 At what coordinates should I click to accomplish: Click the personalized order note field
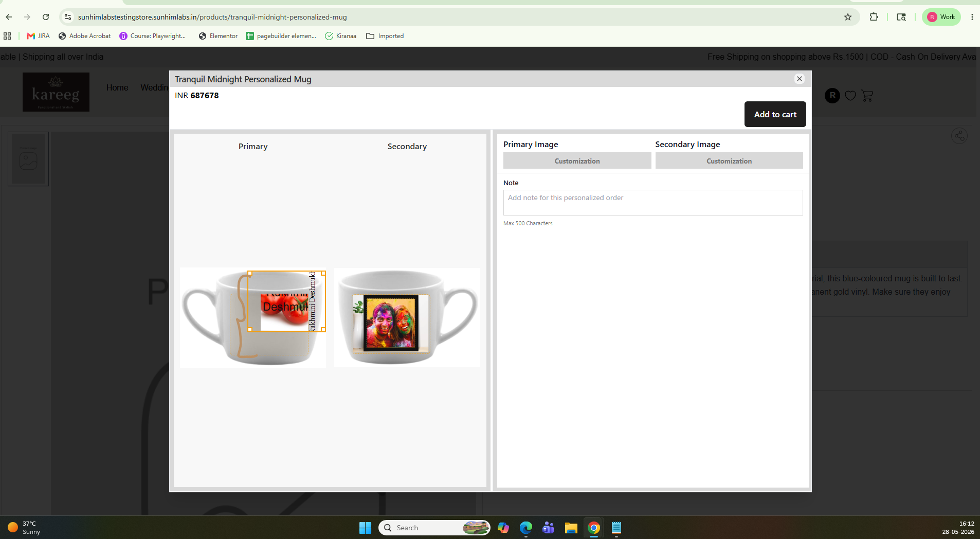click(652, 203)
